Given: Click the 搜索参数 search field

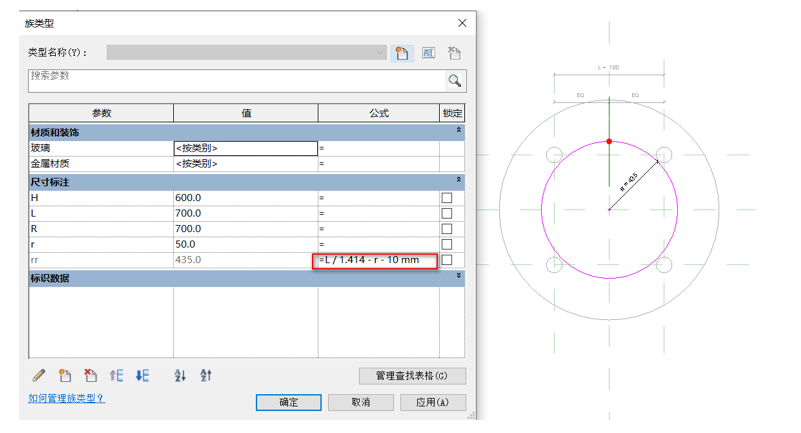Looking at the screenshot, I should (237, 81).
